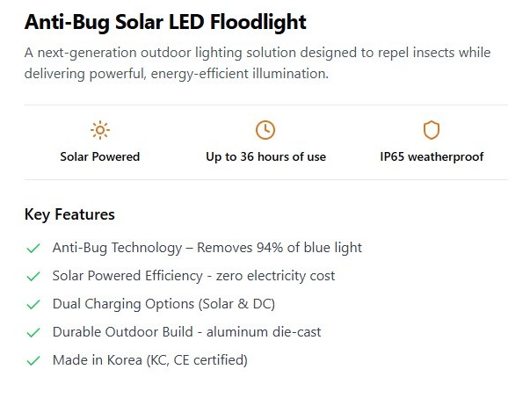Select the product description paragraph
Screen dimensions: 530x420
(x=258, y=63)
